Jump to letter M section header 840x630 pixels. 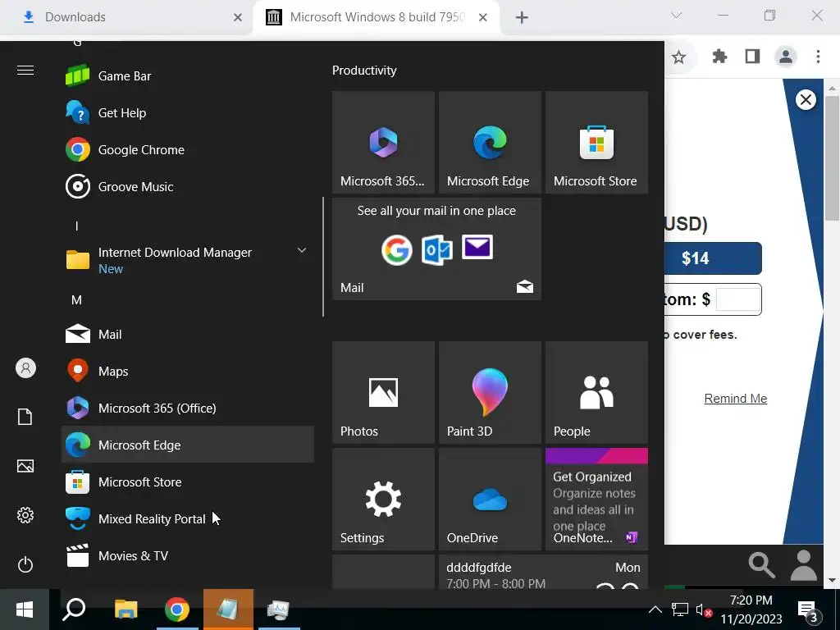pos(76,300)
